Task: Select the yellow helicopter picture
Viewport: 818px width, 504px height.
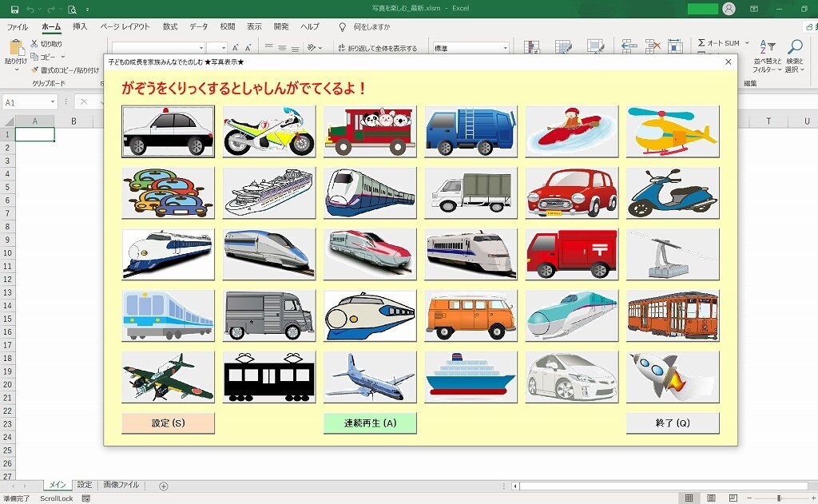Action: tap(673, 132)
